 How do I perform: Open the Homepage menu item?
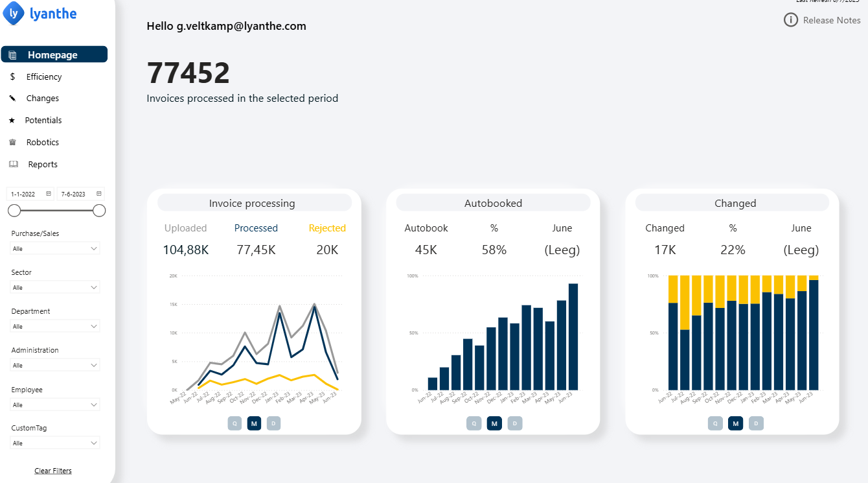54,55
